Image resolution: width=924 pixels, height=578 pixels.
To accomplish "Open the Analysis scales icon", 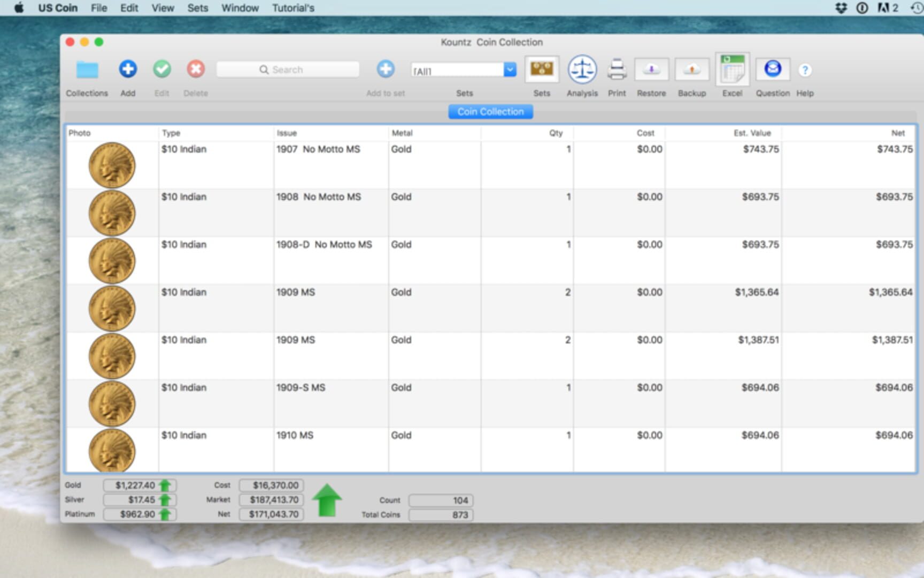I will tap(582, 70).
